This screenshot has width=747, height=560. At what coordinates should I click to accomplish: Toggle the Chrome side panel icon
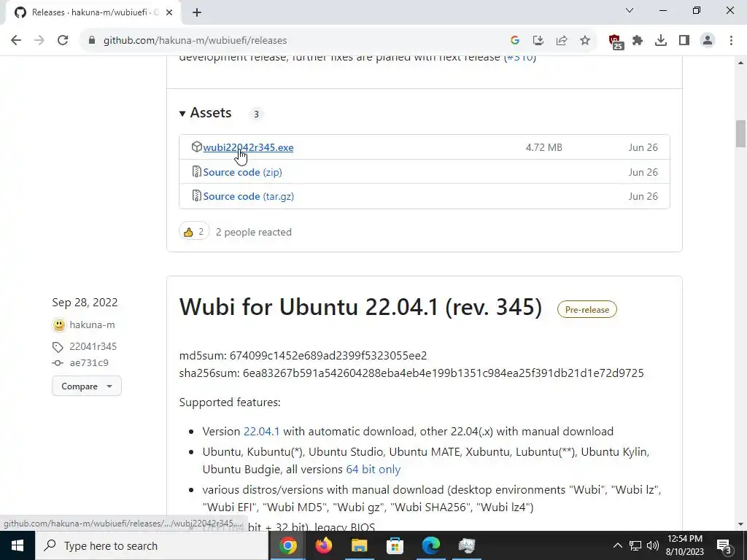pos(684,41)
